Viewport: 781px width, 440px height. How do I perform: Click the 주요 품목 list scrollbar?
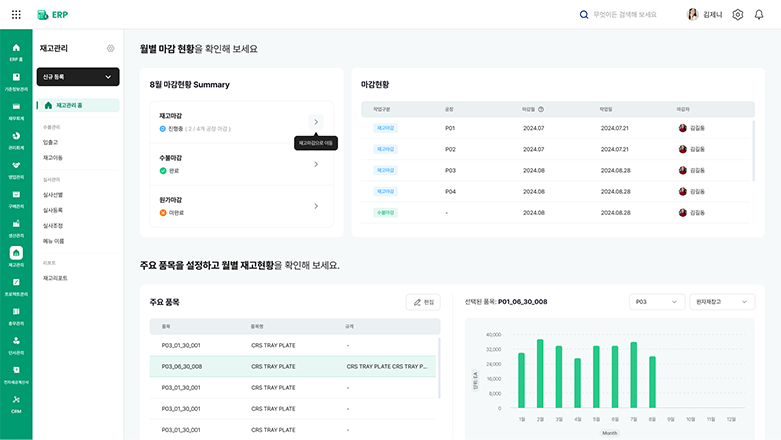(x=439, y=368)
